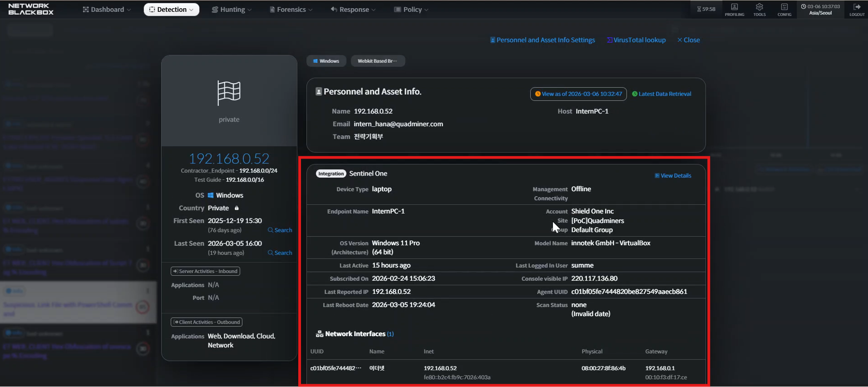Image resolution: width=868 pixels, height=387 pixels.
Task: Expand the Forensics dropdown menu
Action: pos(291,10)
